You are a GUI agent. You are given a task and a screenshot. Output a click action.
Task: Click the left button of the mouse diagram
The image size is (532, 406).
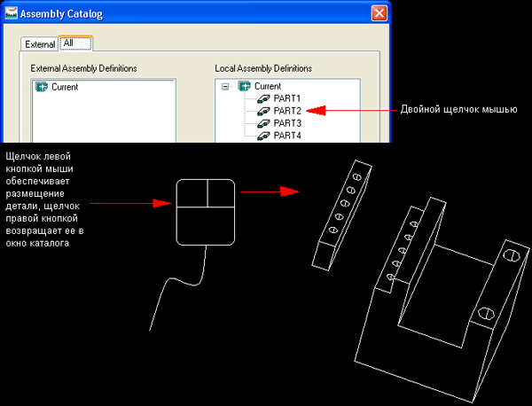(x=192, y=192)
